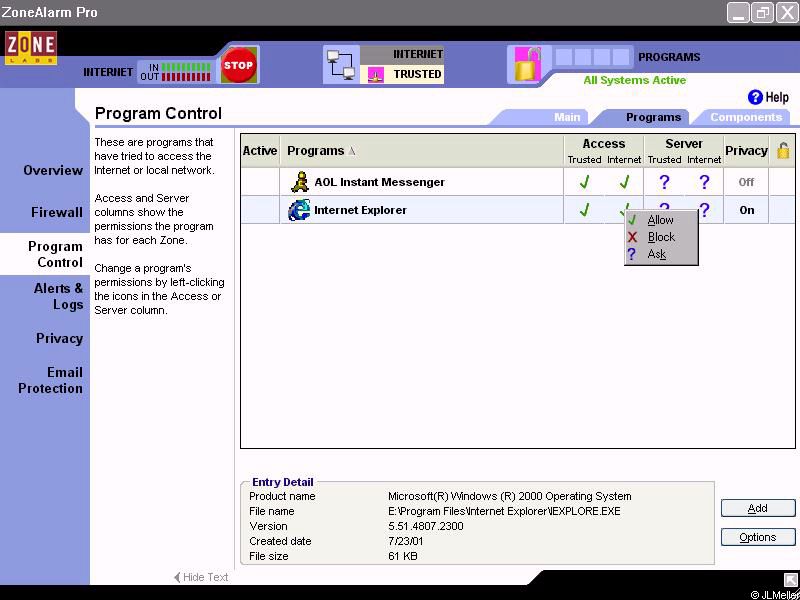Switch to the Main tab
The height and width of the screenshot is (600, 800).
pyautogui.click(x=567, y=117)
